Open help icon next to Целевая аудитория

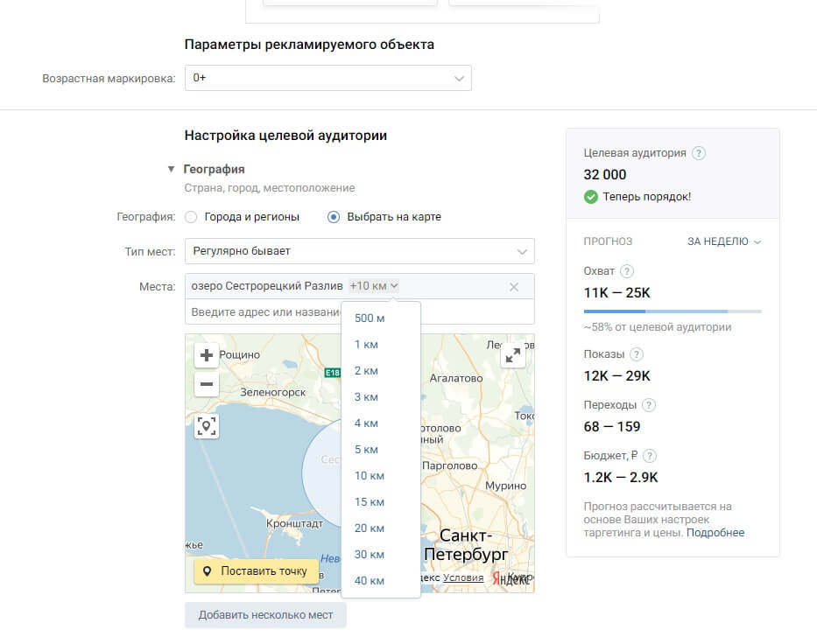point(698,153)
